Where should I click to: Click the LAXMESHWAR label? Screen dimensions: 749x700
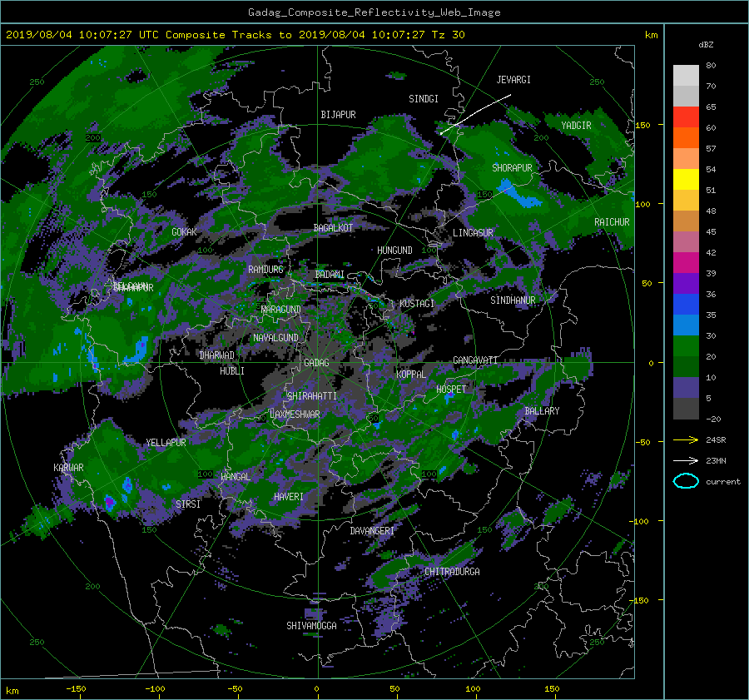point(295,415)
